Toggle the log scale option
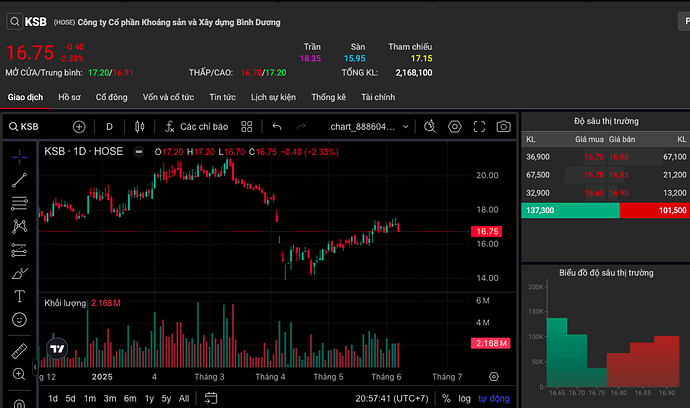The width and height of the screenshot is (690, 408). [463, 399]
